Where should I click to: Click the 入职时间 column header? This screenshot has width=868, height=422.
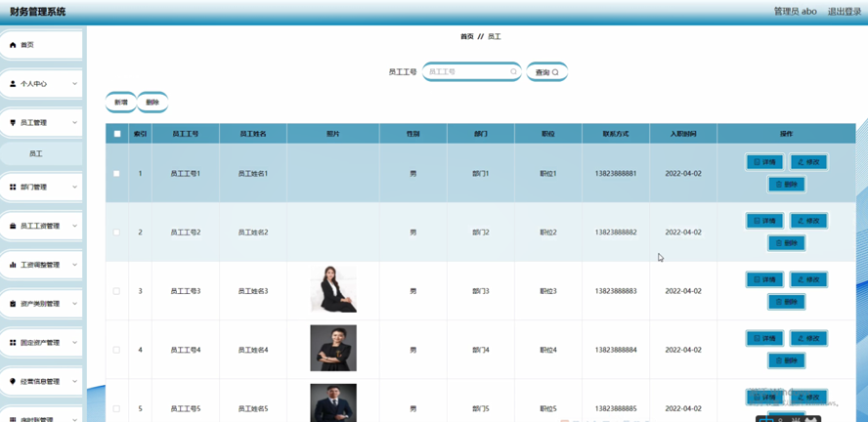click(683, 134)
